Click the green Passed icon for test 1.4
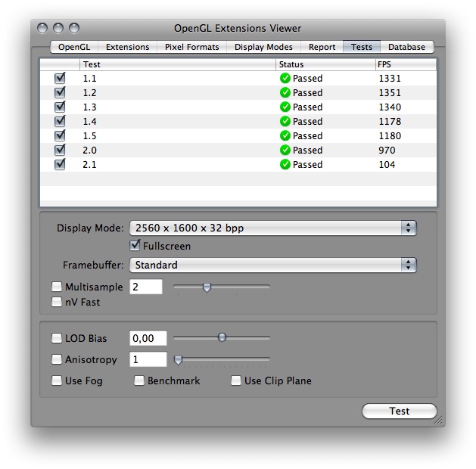 (x=285, y=121)
